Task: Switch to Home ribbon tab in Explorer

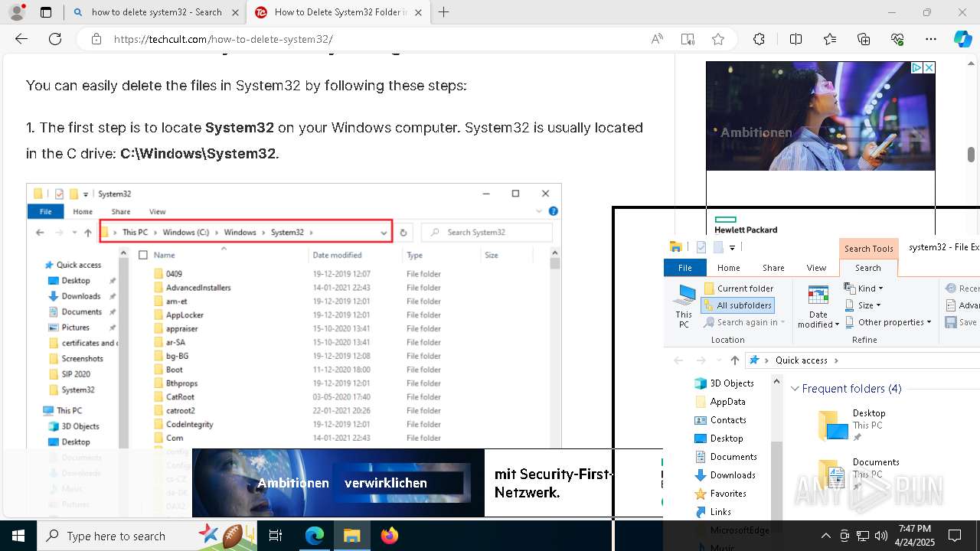Action: pyautogui.click(x=728, y=268)
